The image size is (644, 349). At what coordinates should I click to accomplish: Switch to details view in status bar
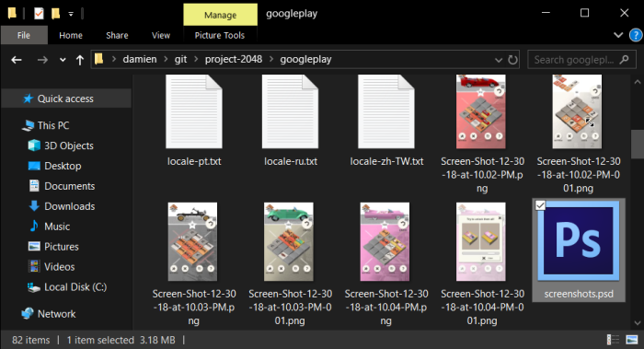click(613, 340)
